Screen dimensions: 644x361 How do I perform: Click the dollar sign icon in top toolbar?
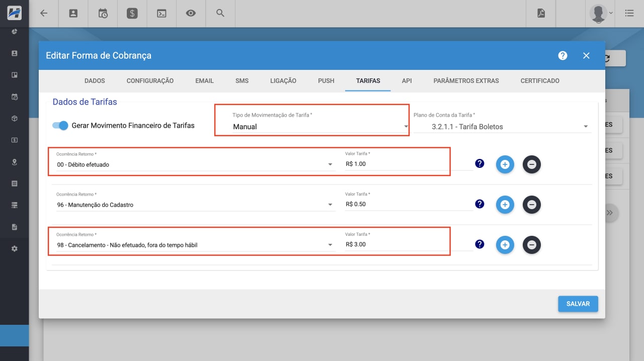click(132, 14)
